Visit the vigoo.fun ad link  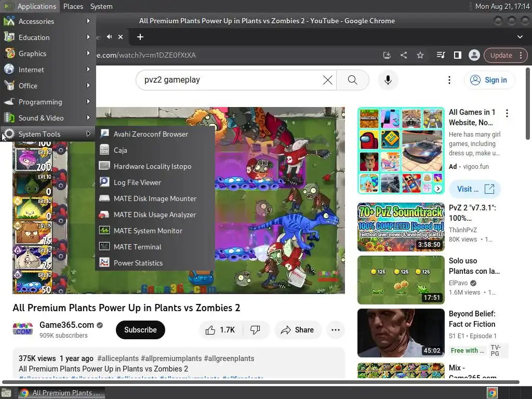[475, 189]
